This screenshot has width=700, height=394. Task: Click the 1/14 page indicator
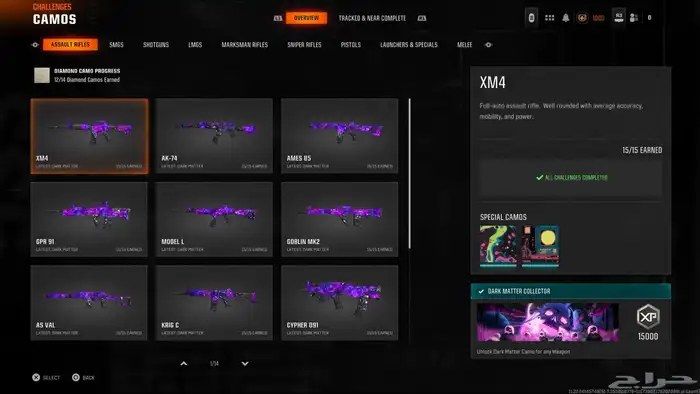(214, 364)
